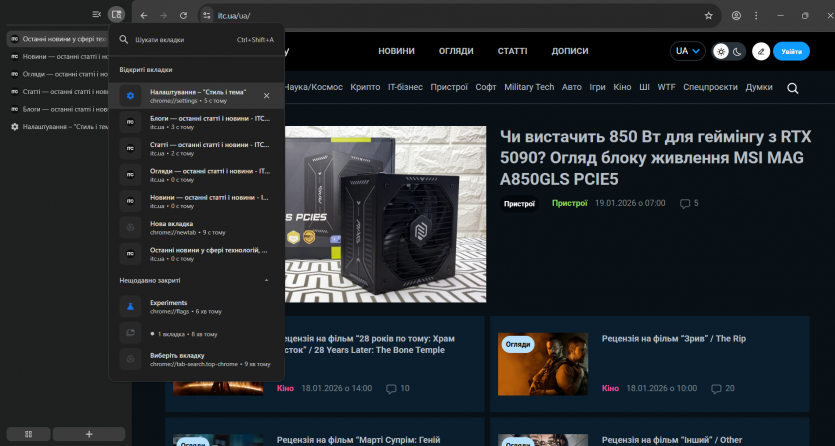Bookmark this page with the star icon

point(708,16)
